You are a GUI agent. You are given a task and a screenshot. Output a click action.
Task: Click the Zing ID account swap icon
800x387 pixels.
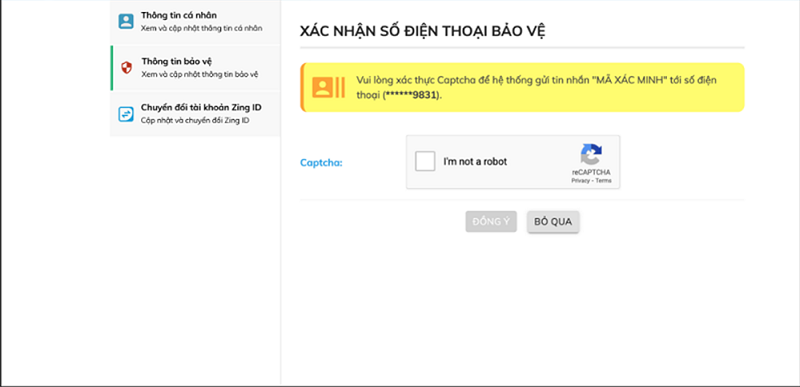[126, 114]
